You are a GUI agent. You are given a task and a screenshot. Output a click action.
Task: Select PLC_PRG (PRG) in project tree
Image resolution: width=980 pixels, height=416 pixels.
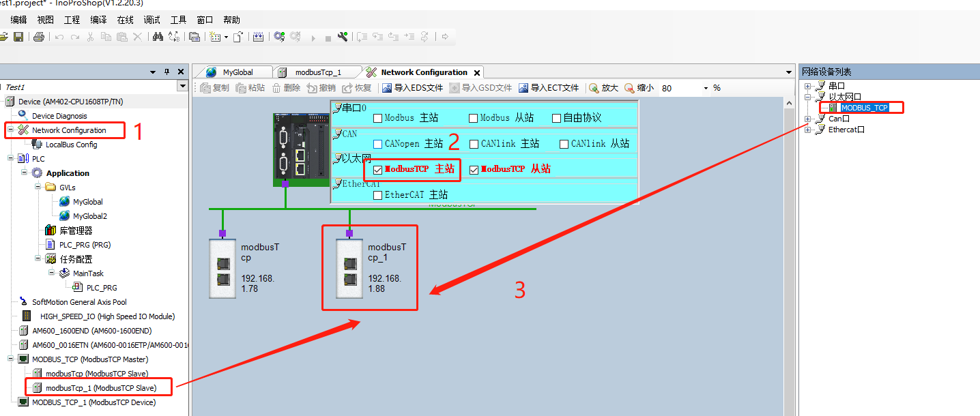point(85,245)
